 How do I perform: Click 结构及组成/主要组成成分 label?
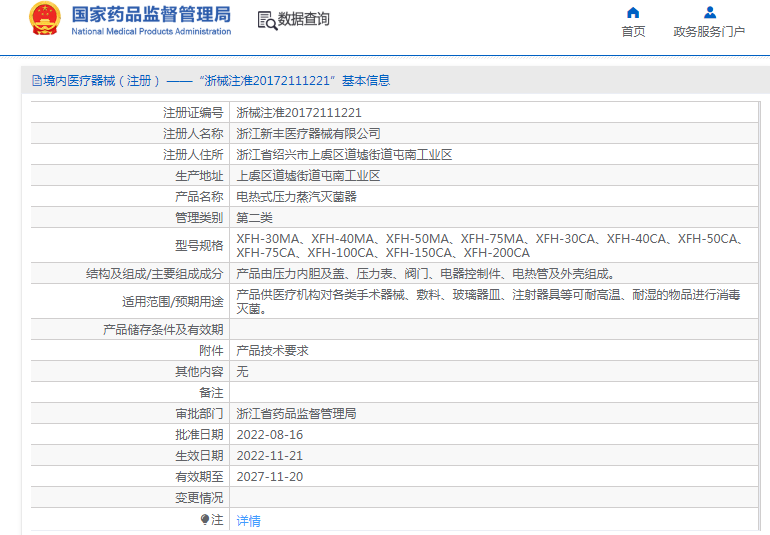click(154, 274)
